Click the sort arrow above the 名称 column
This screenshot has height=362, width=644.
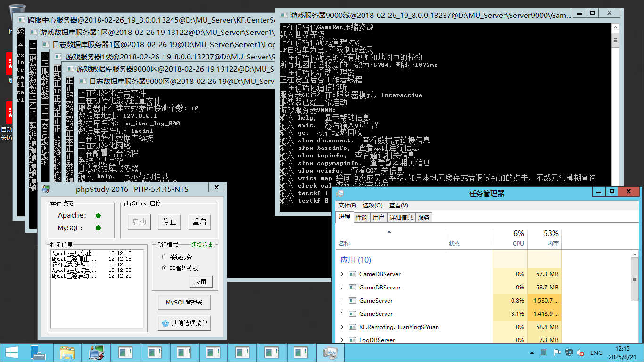[389, 232]
